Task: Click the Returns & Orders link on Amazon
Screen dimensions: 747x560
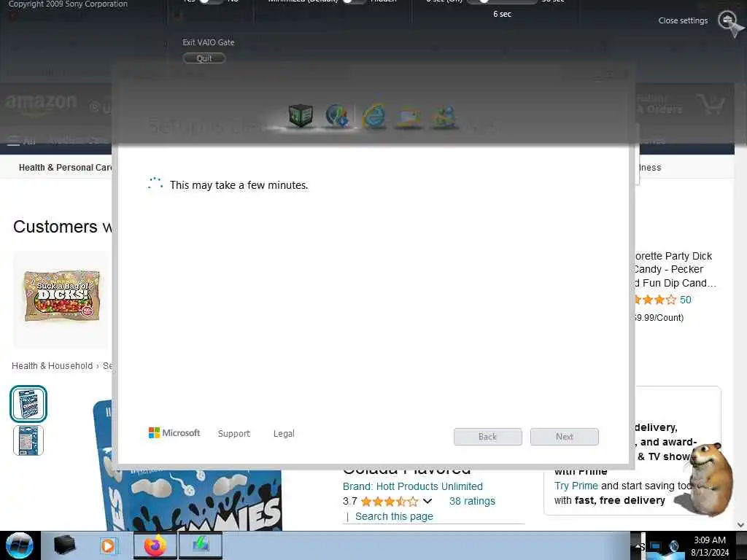Action: click(659, 104)
